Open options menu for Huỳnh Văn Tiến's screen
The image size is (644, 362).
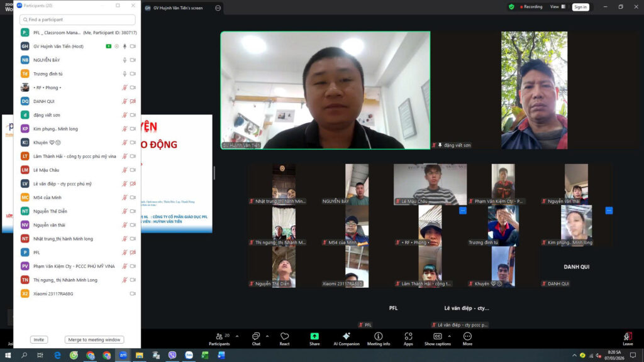218,8
